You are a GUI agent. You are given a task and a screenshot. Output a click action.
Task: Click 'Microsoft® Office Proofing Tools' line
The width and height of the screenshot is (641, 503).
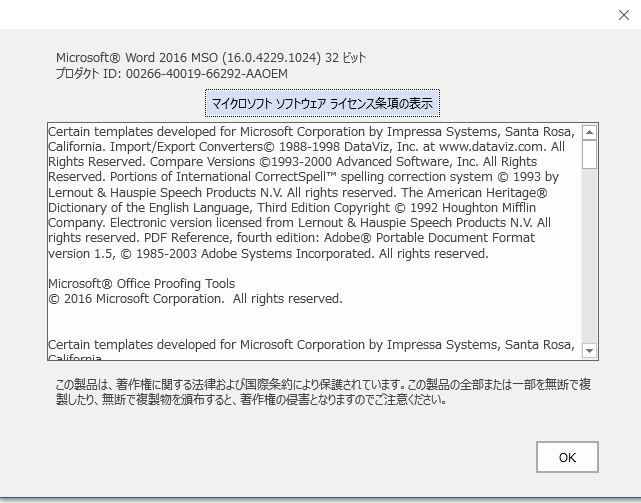click(141, 283)
